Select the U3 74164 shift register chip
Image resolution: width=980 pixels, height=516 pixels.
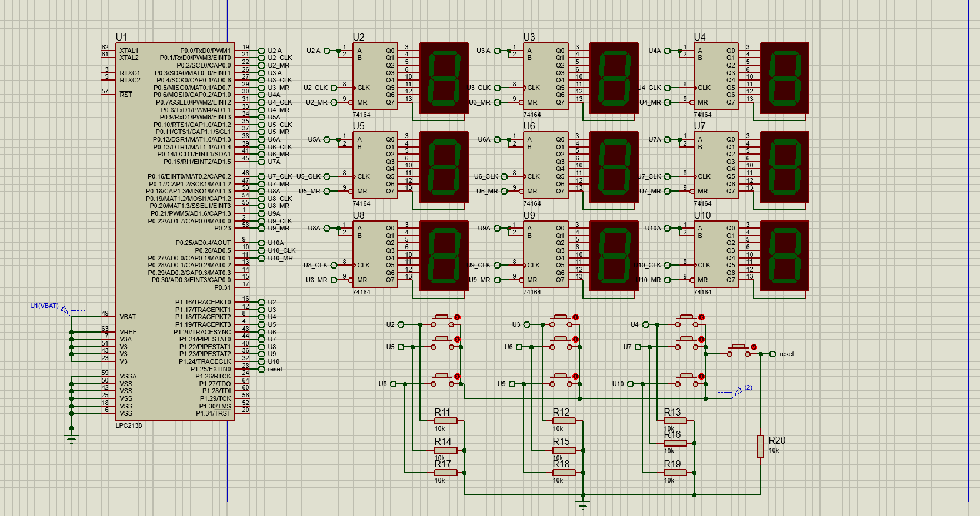click(545, 76)
